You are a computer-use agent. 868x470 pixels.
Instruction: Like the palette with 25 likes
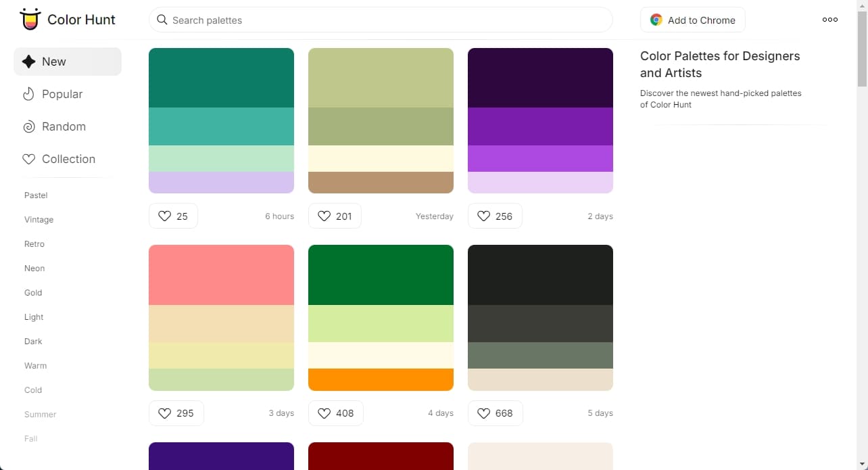click(x=173, y=216)
